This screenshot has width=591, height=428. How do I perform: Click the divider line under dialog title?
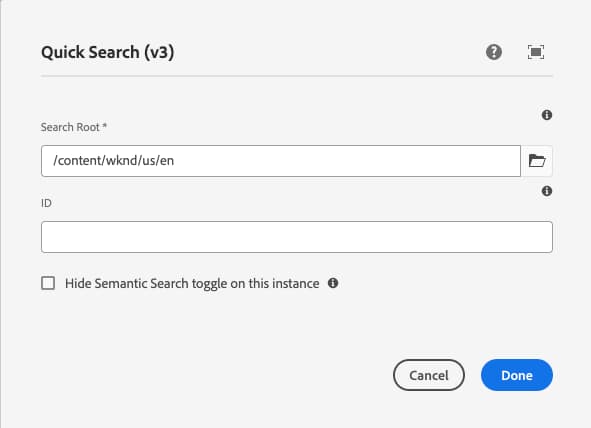[297, 76]
